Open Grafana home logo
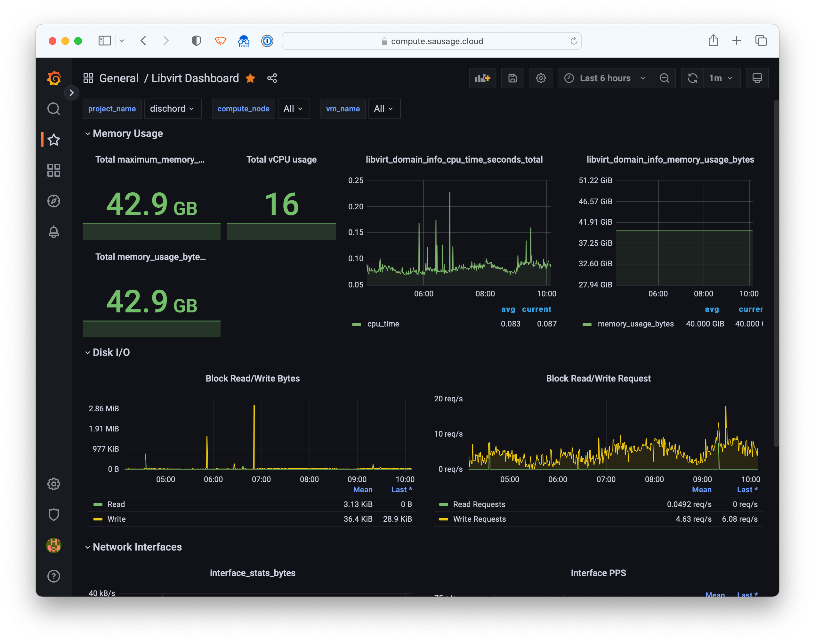 click(54, 78)
